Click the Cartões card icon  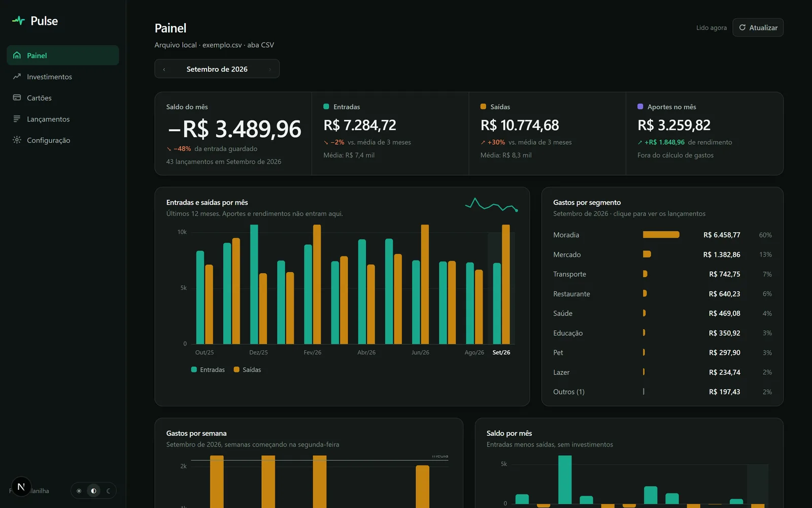(17, 98)
